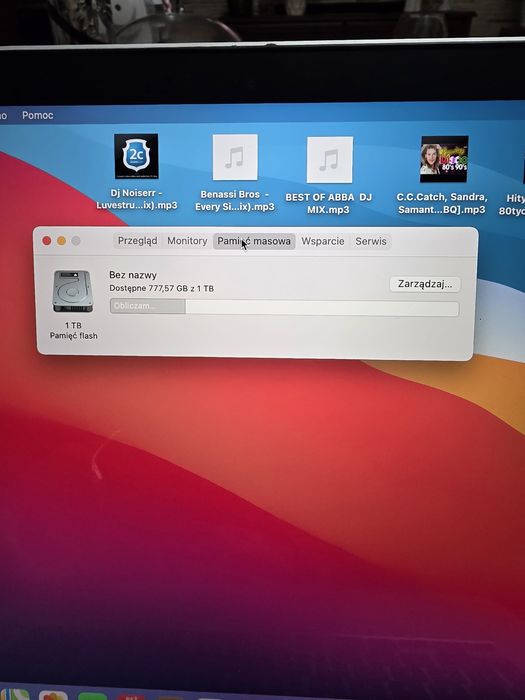Click the Dj Noiserr - Luvestru...ix).mp3 file name

[137, 199]
